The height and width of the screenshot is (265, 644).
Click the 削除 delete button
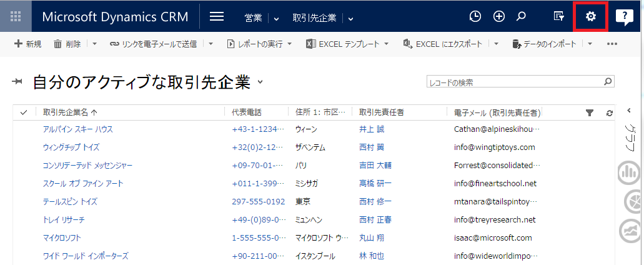tap(67, 44)
